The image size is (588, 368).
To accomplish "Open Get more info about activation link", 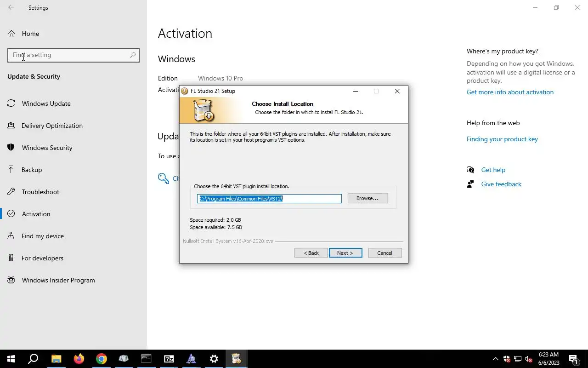I will pyautogui.click(x=510, y=92).
